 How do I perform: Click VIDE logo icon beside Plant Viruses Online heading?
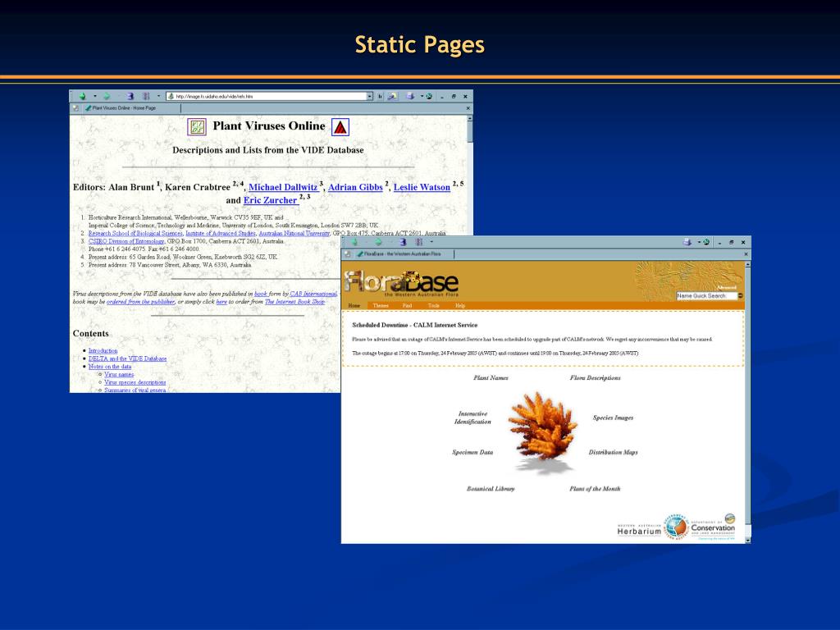coord(197,127)
